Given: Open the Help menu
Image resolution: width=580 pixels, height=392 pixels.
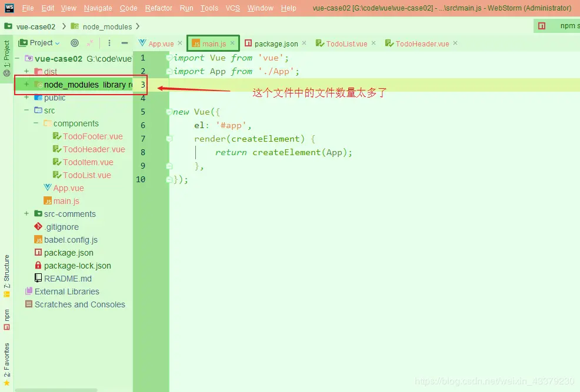Looking at the screenshot, I should 288,8.
